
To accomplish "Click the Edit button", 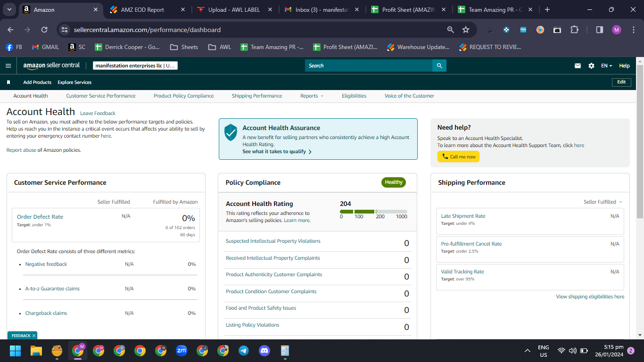I will click(x=621, y=82).
